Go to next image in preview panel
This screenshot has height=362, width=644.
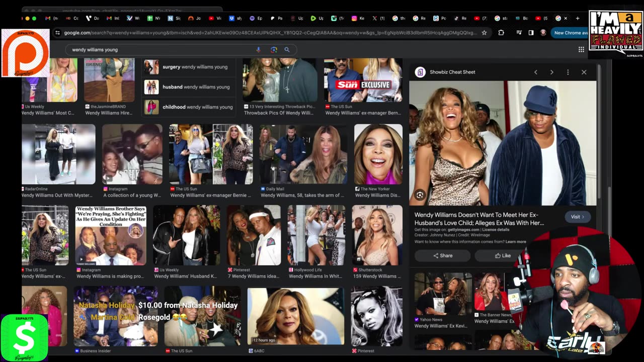point(552,72)
